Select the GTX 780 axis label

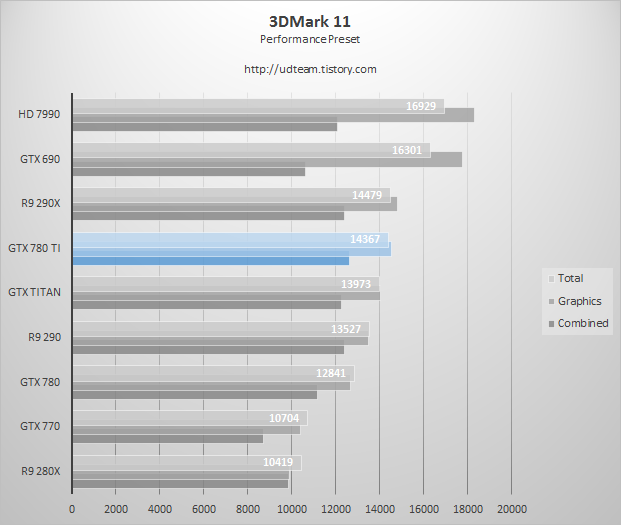click(x=40, y=382)
